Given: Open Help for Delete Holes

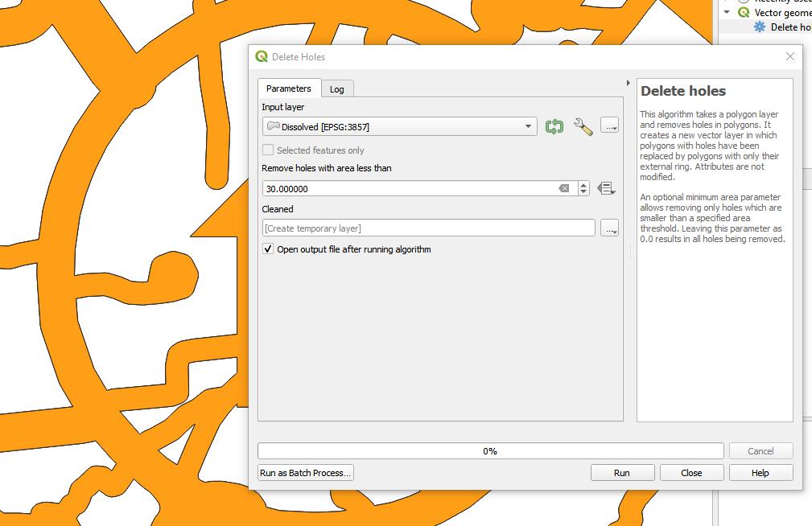Looking at the screenshot, I should coord(760,473).
